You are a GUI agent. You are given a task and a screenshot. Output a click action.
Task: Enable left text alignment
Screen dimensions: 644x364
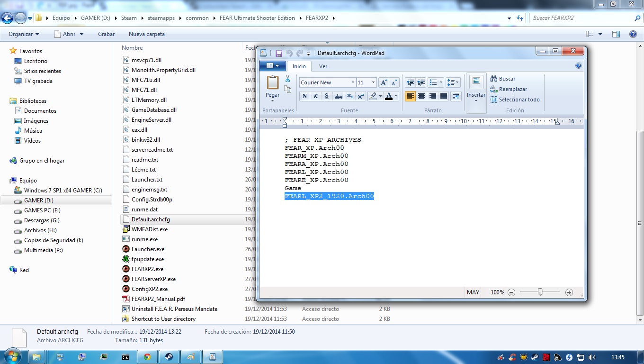(x=411, y=96)
